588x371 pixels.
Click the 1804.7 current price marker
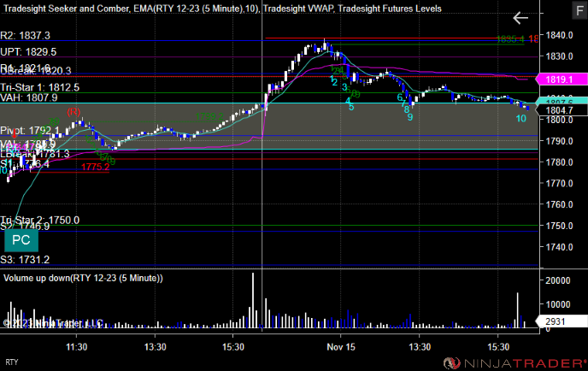point(562,110)
